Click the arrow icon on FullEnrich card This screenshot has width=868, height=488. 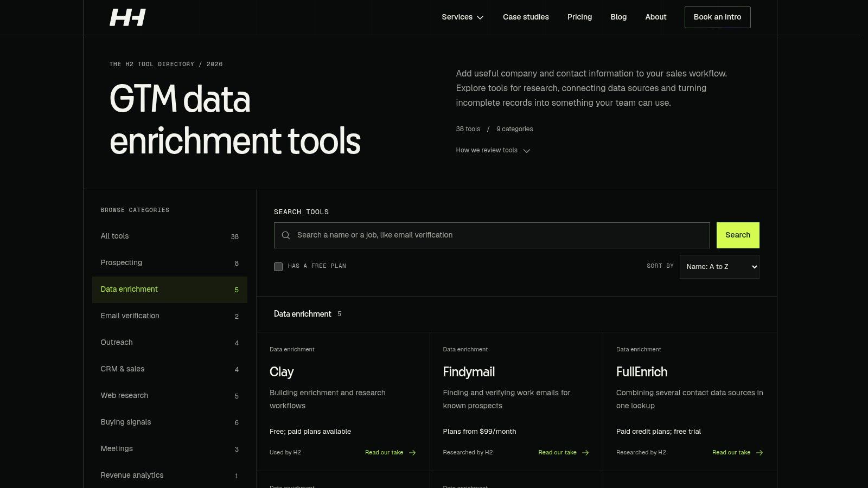tap(759, 453)
